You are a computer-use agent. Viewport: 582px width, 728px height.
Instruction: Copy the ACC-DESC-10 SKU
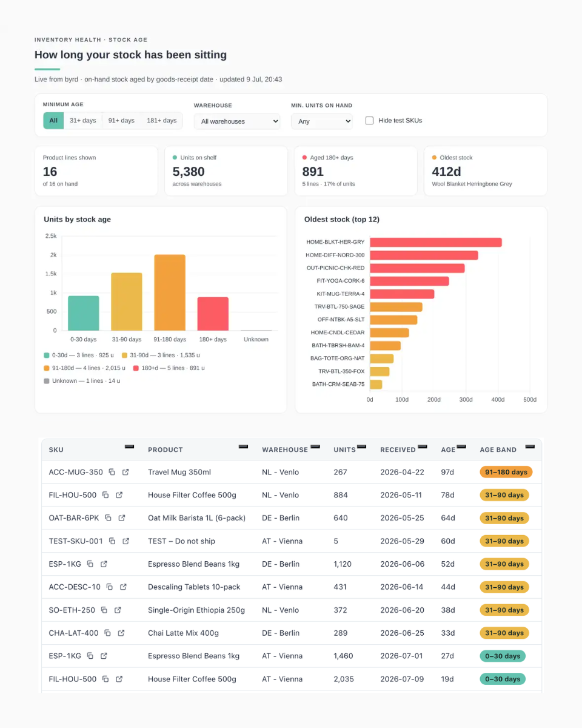110,587
